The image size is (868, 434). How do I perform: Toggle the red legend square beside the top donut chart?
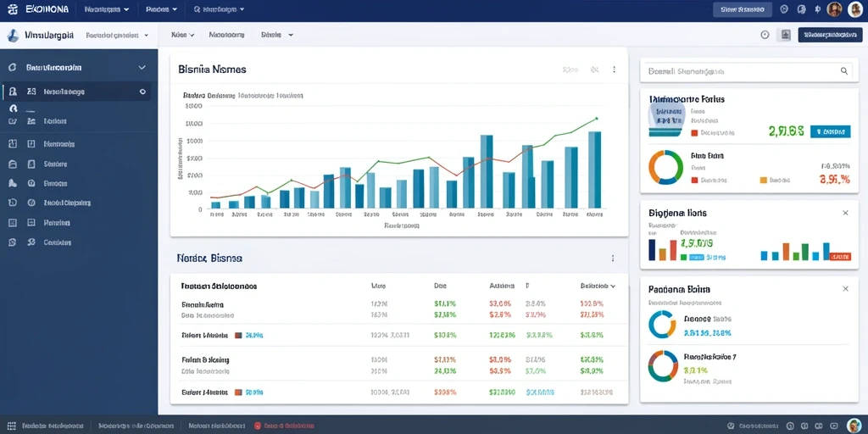coord(694,180)
